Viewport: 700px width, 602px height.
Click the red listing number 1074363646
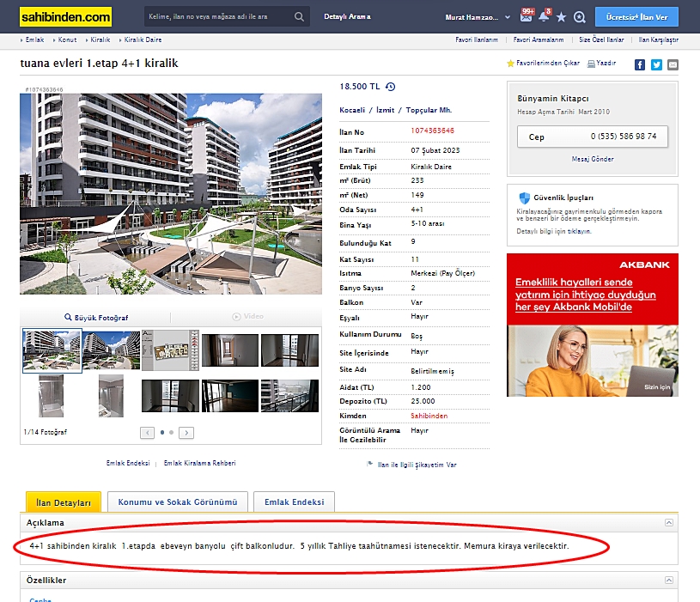point(432,131)
